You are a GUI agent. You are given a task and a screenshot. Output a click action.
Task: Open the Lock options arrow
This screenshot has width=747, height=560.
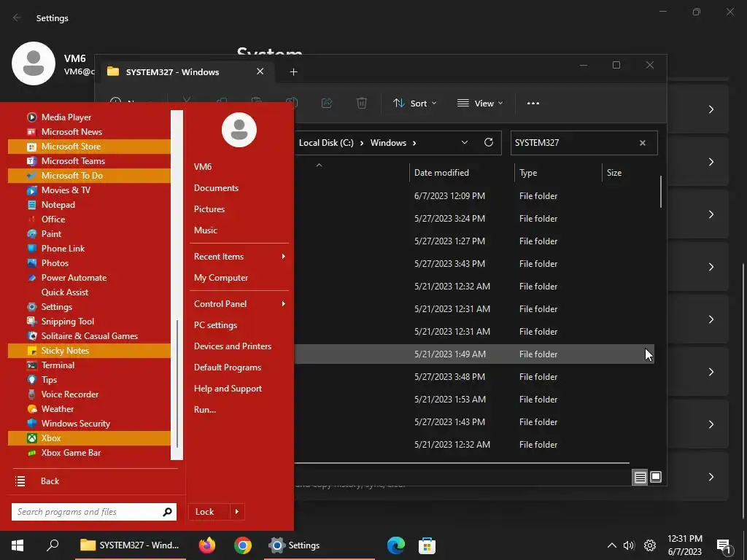click(x=237, y=511)
